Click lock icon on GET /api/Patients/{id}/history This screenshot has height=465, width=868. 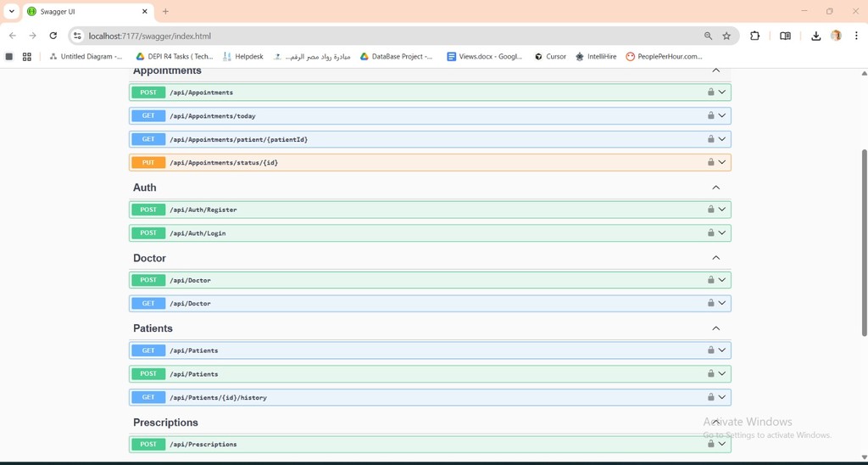[x=710, y=397]
